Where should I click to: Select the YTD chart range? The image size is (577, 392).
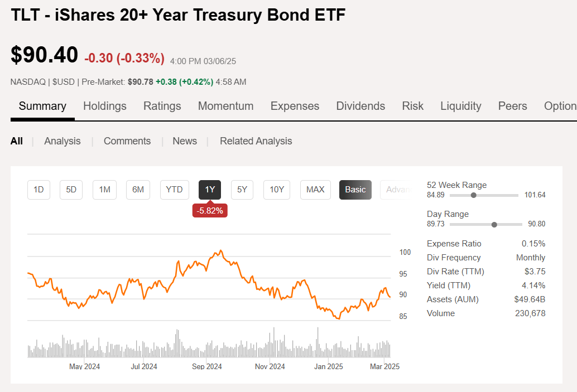[x=174, y=190]
